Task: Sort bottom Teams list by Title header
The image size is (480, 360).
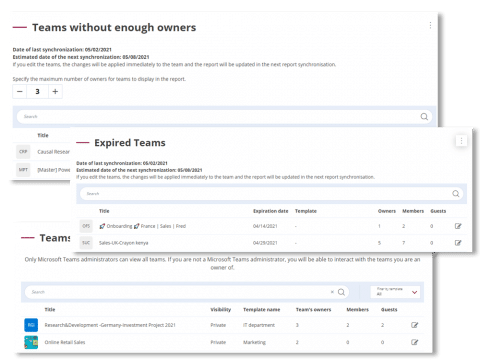Action: coord(50,310)
